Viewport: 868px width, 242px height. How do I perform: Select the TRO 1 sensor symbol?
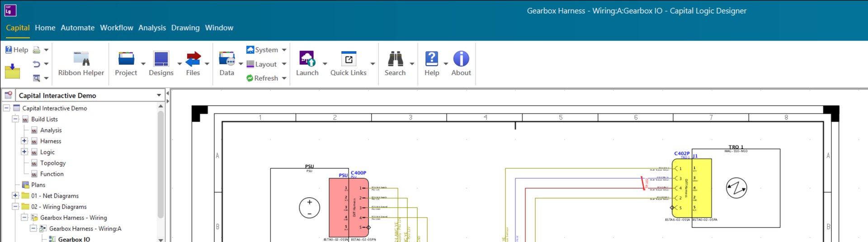click(x=736, y=188)
